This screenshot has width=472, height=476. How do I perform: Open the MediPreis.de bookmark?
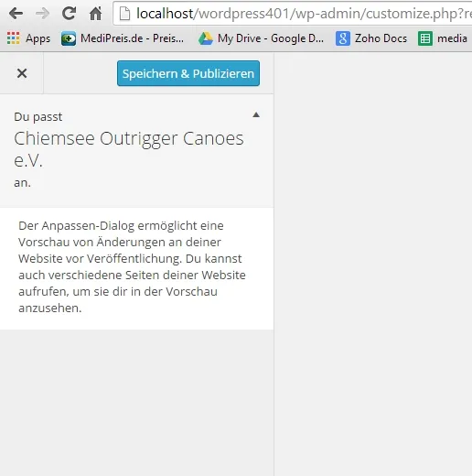point(123,38)
